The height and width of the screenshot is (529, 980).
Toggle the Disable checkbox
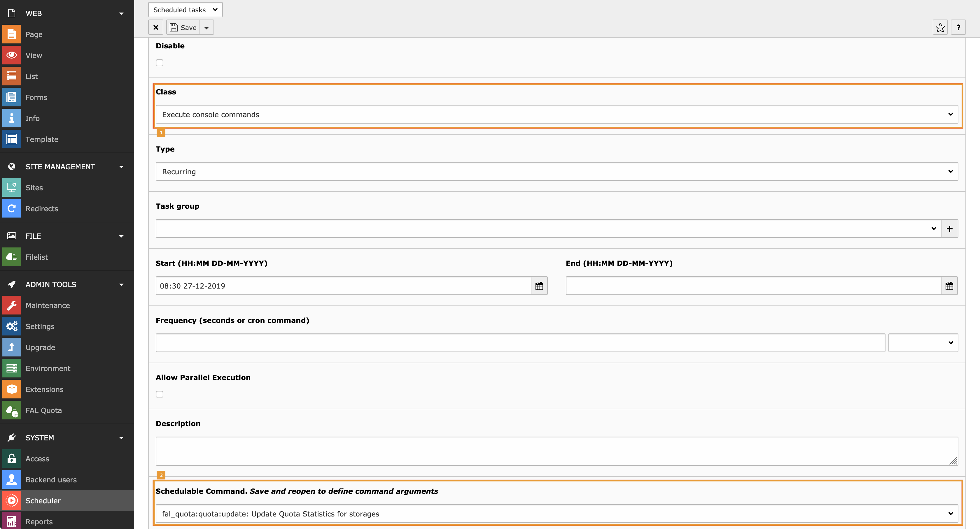(160, 63)
